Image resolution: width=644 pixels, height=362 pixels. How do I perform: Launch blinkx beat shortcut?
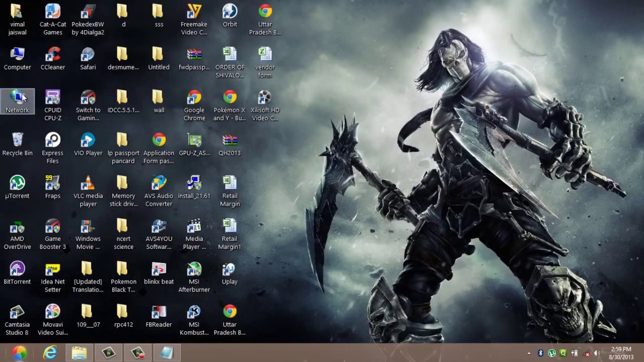[159, 274]
